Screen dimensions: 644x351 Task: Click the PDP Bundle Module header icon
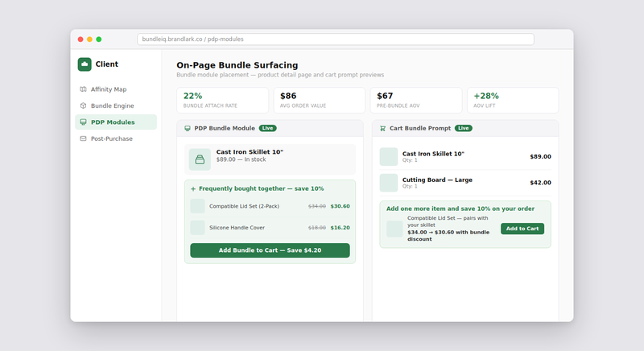188,128
